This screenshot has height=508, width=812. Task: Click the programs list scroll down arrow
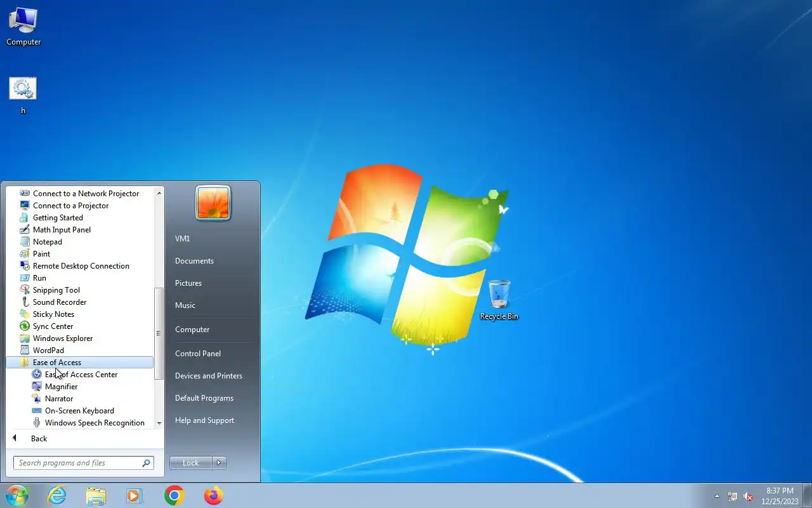[x=159, y=423]
